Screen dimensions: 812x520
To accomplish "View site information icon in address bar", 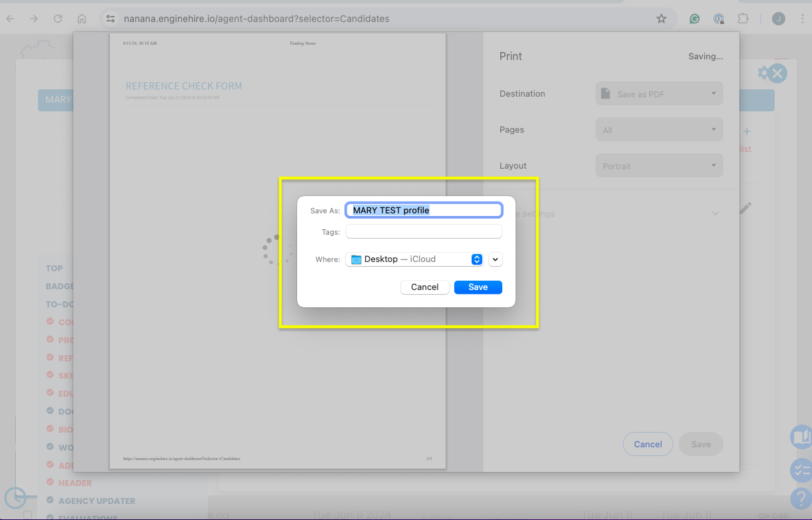I will (111, 19).
